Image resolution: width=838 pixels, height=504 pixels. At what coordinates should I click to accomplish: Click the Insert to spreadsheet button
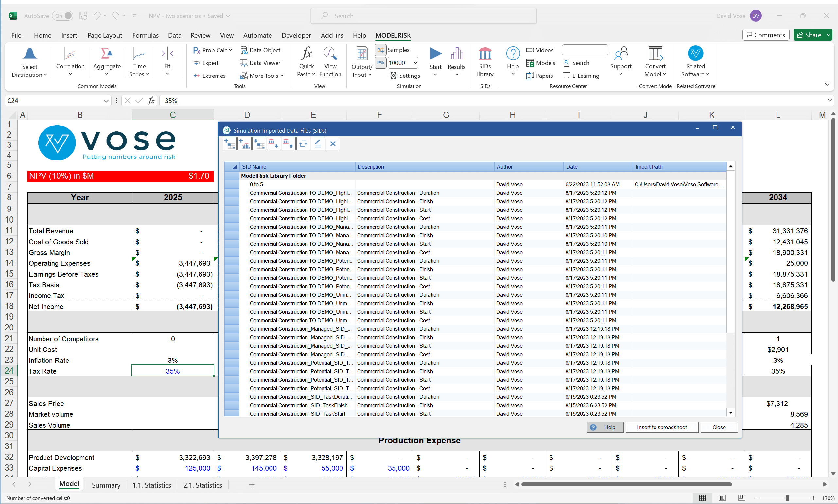coord(661,427)
